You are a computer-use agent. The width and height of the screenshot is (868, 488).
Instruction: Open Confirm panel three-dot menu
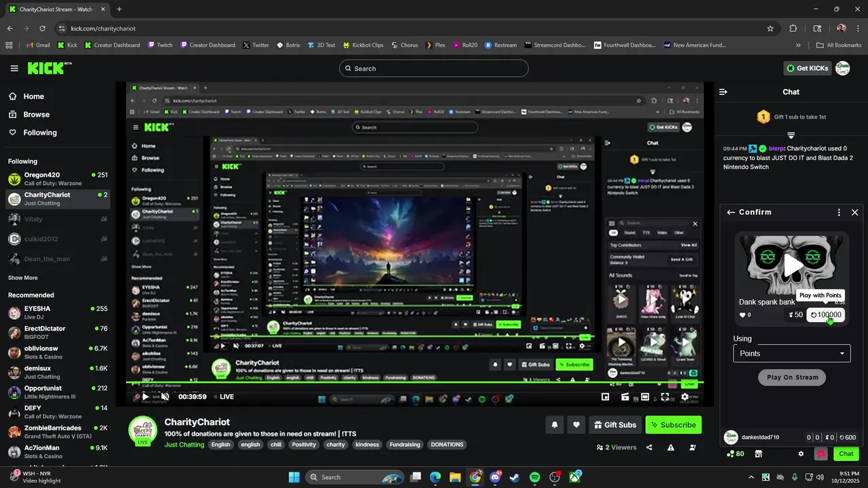[839, 212]
